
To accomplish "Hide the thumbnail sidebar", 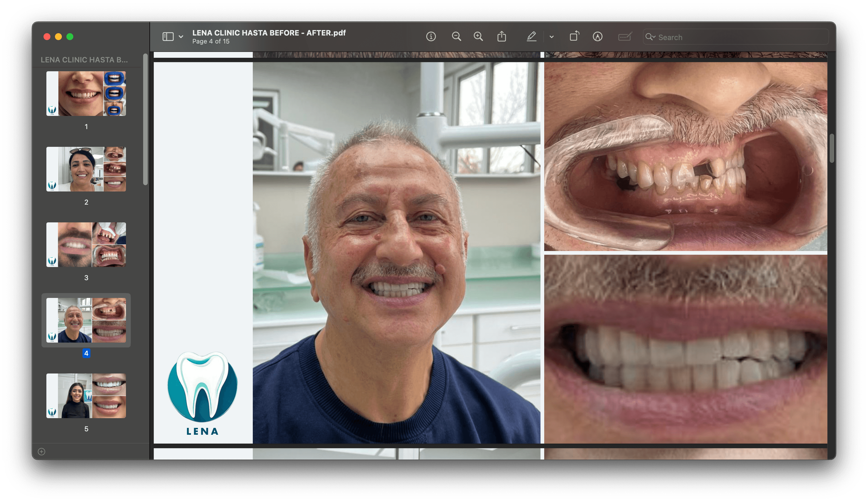I will point(168,36).
